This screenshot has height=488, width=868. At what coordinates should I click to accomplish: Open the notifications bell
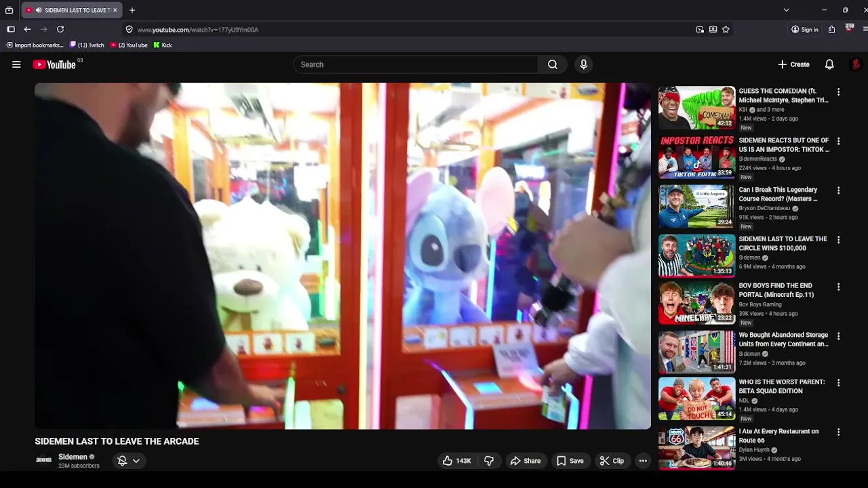click(x=829, y=64)
